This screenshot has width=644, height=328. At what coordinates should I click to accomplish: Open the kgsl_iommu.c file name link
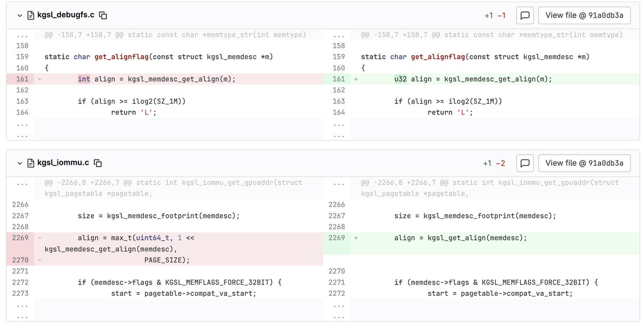tap(63, 163)
